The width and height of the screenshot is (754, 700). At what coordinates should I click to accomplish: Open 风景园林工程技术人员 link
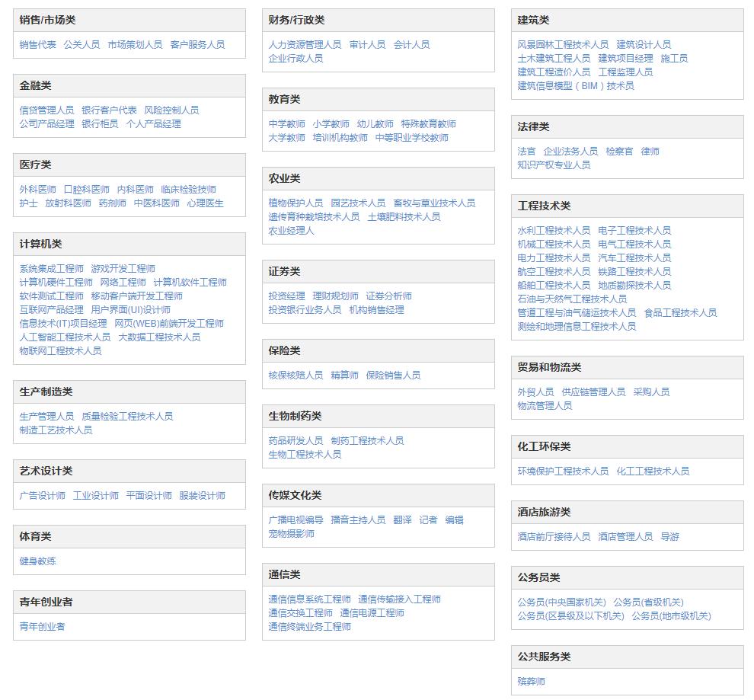coord(563,45)
